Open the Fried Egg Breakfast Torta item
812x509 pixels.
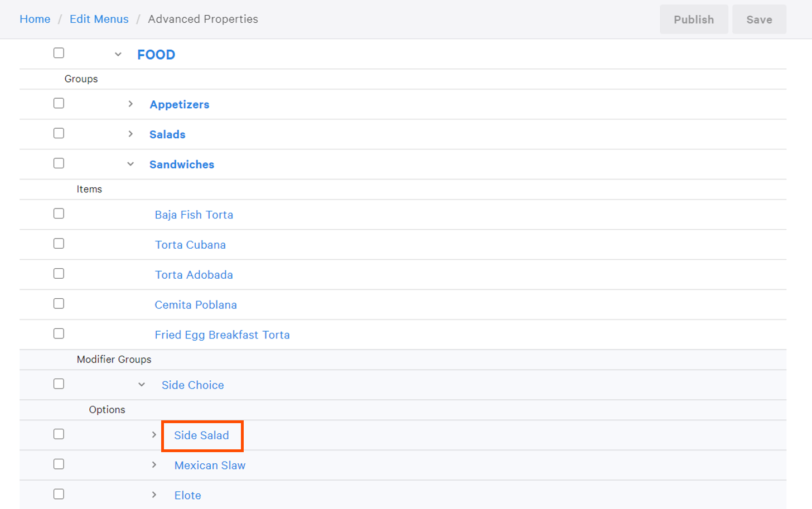point(222,335)
